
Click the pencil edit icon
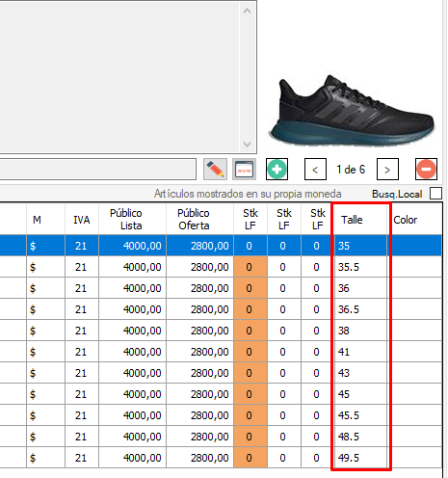(x=215, y=169)
